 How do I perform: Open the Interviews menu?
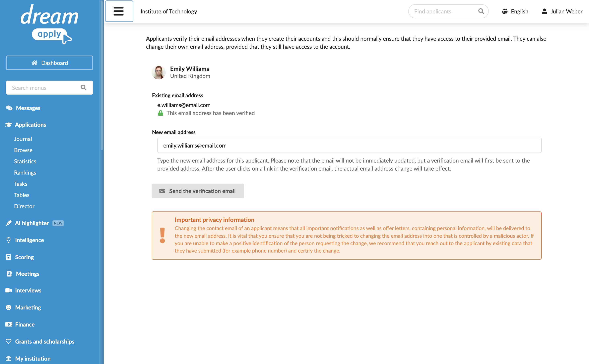(x=28, y=290)
